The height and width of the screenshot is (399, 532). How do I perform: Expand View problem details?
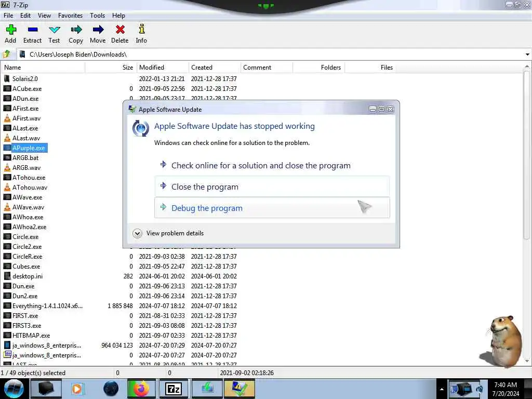click(168, 233)
